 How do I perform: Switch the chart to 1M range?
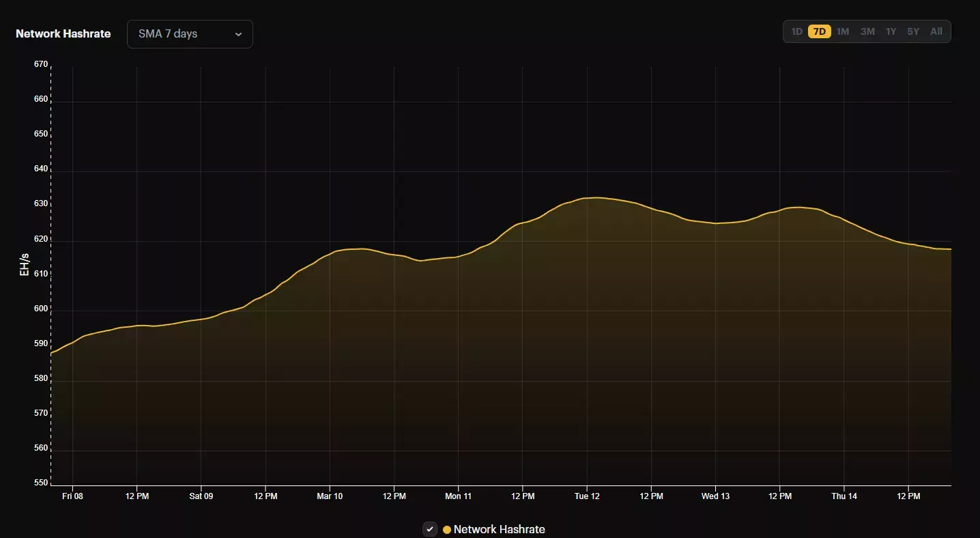click(x=843, y=31)
